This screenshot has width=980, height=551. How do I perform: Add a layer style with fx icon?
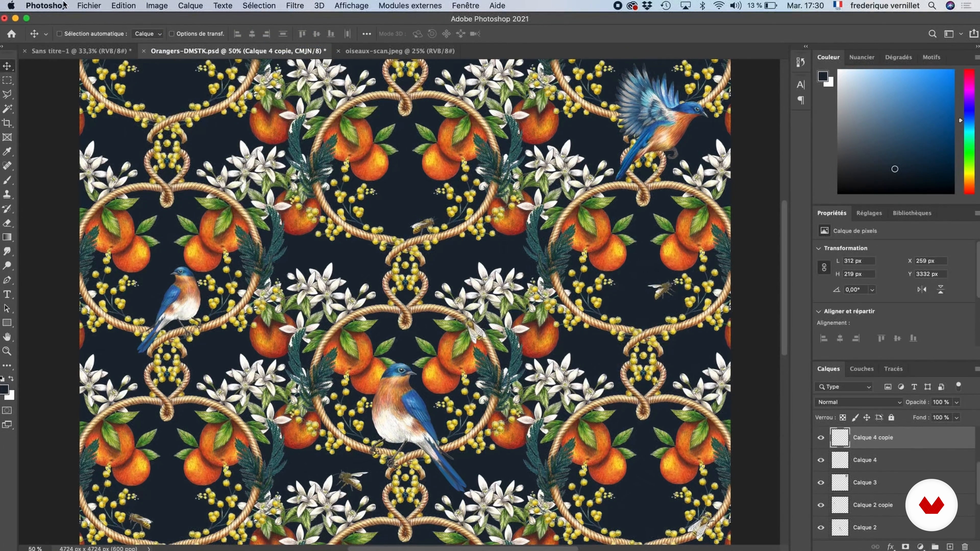(890, 546)
